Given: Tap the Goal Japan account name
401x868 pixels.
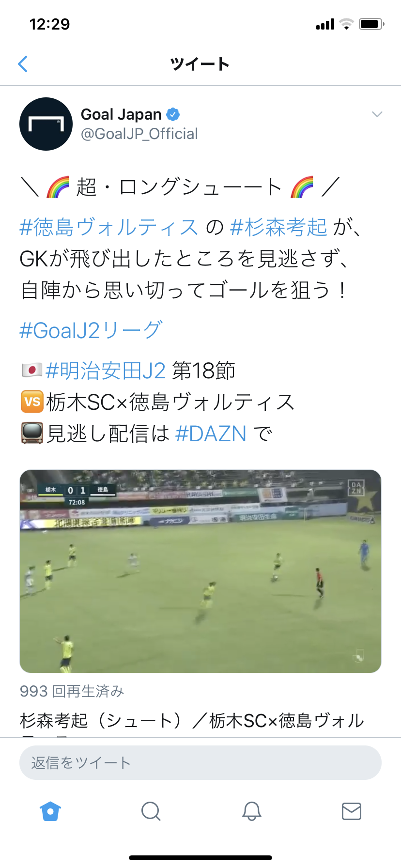Looking at the screenshot, I should point(121,114).
